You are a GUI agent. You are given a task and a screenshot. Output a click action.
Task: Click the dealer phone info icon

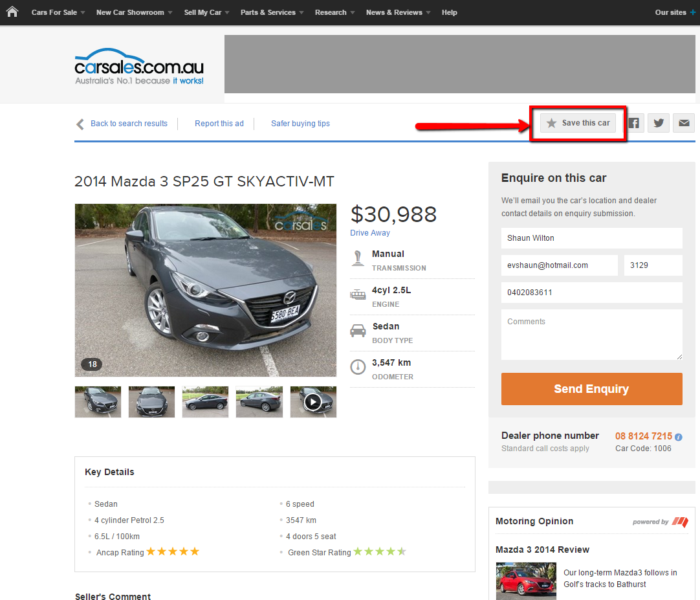point(678,437)
